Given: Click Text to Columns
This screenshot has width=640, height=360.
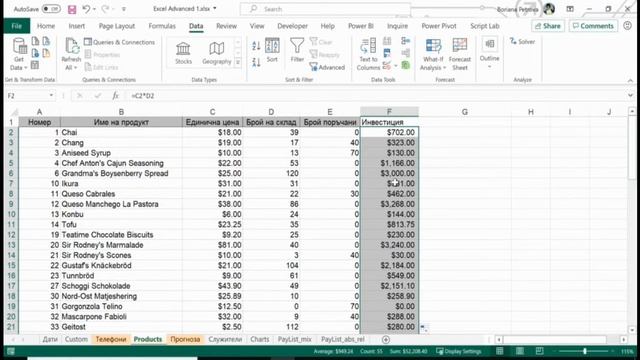Looking at the screenshot, I should (x=368, y=54).
